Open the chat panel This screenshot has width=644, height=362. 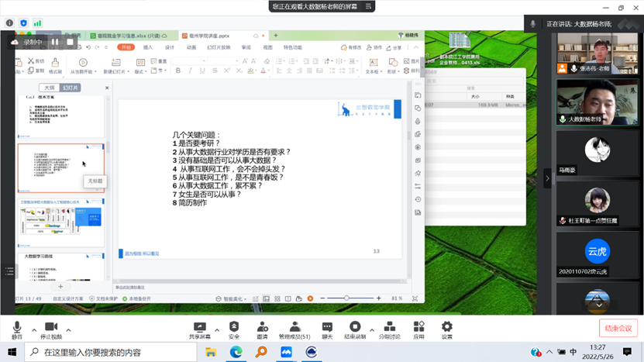point(327,328)
